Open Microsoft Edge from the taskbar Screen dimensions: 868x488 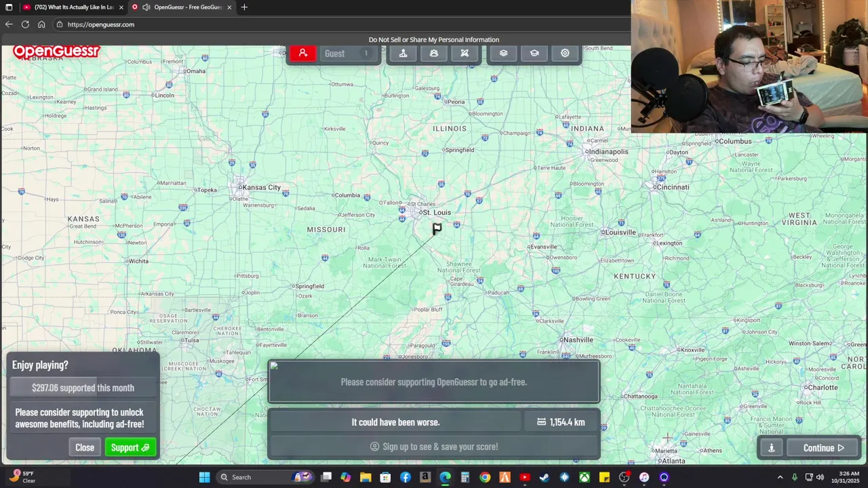click(x=445, y=477)
